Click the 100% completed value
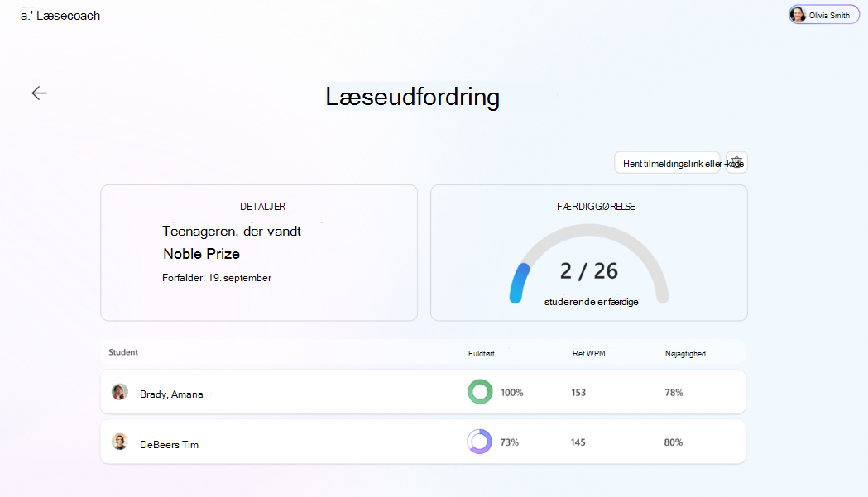This screenshot has width=868, height=497. pos(512,393)
